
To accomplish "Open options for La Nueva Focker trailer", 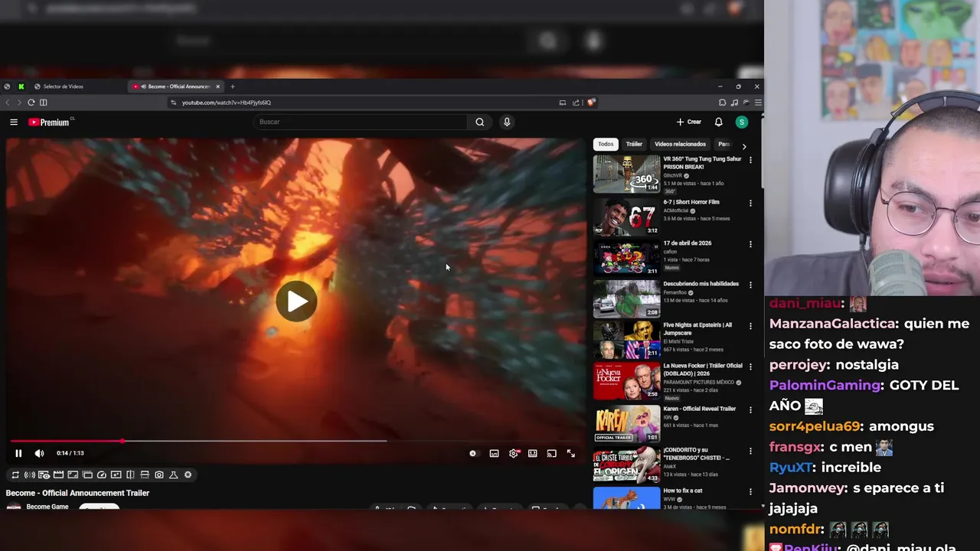I will coord(750,367).
